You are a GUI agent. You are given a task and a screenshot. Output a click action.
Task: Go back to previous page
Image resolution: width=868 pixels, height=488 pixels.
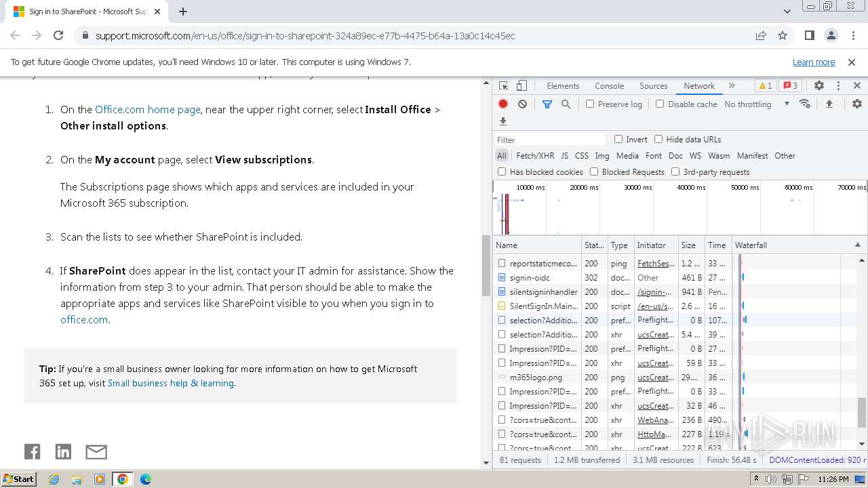click(15, 35)
